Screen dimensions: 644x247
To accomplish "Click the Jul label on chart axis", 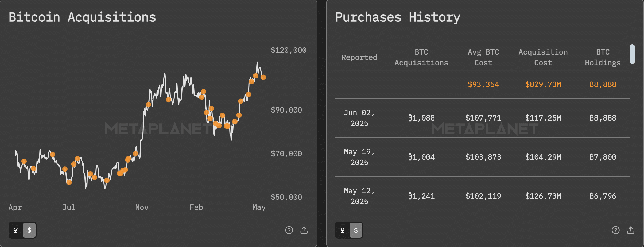I will point(69,207).
